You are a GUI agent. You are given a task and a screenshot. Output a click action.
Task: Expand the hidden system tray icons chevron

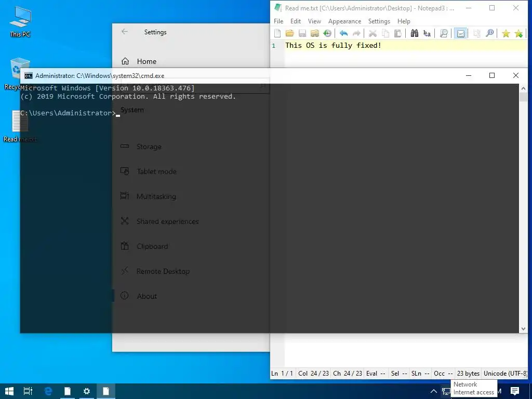[434, 391]
